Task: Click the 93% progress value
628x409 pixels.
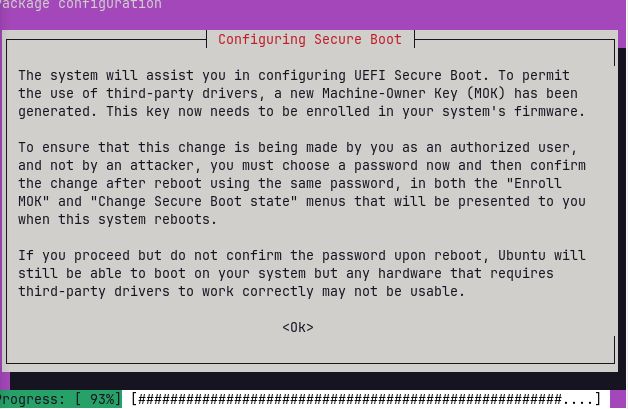Action: 101,399
